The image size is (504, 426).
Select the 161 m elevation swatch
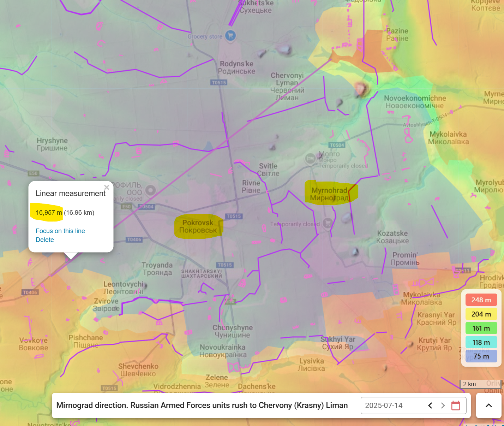(x=481, y=328)
